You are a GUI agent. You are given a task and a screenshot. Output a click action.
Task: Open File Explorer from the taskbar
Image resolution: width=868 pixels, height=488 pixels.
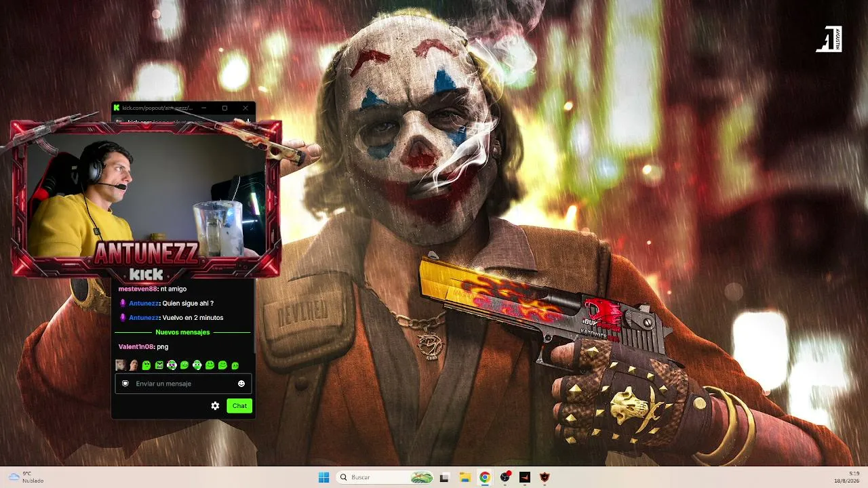[465, 477]
